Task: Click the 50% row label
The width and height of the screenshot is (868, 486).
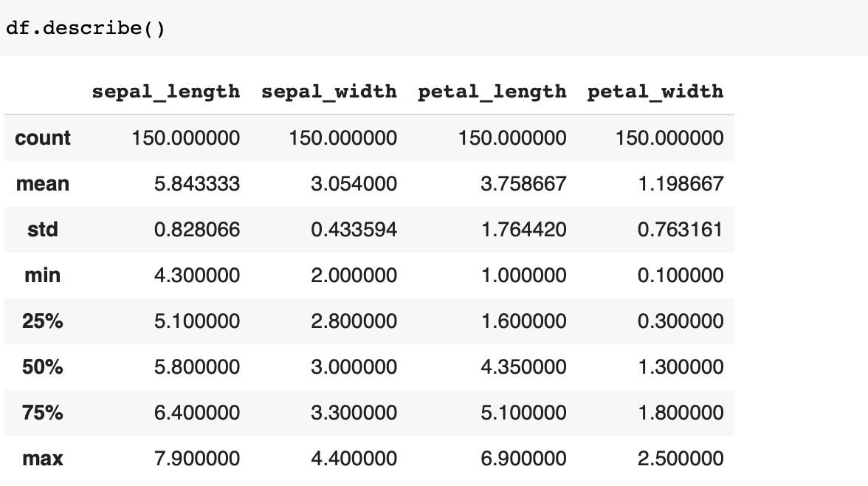Action: [42, 367]
